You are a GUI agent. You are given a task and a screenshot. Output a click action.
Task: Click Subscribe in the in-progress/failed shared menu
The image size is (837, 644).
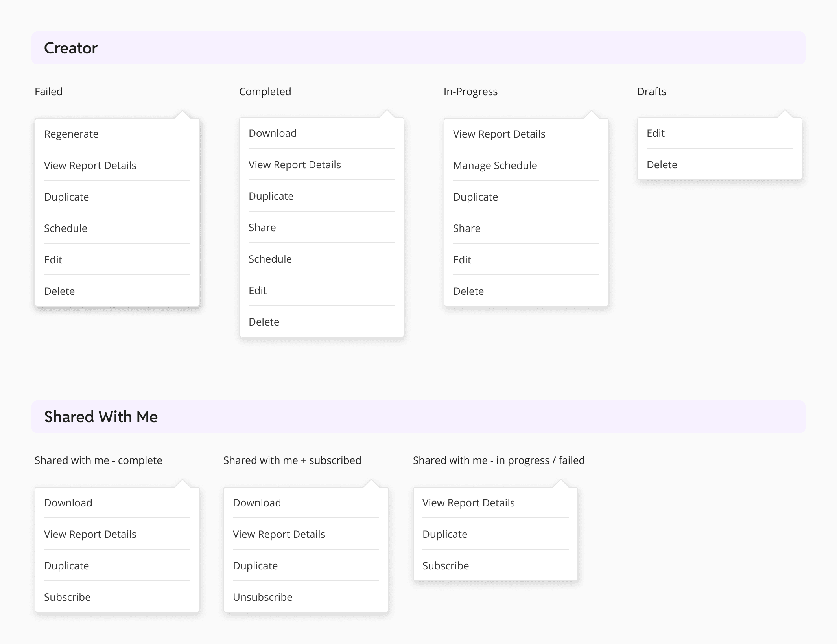[446, 565]
